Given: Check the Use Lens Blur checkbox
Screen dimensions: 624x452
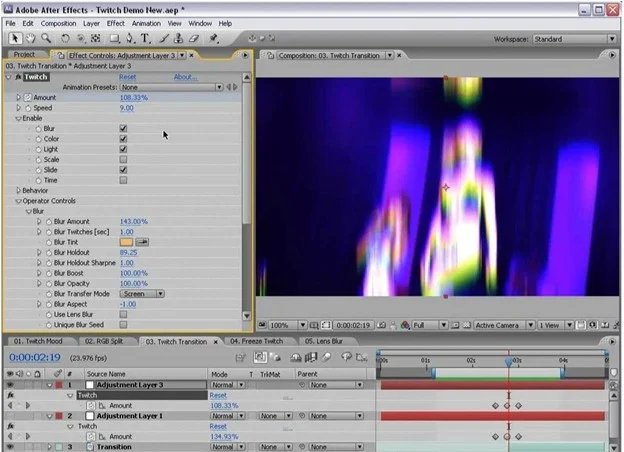Looking at the screenshot, I should pos(123,314).
